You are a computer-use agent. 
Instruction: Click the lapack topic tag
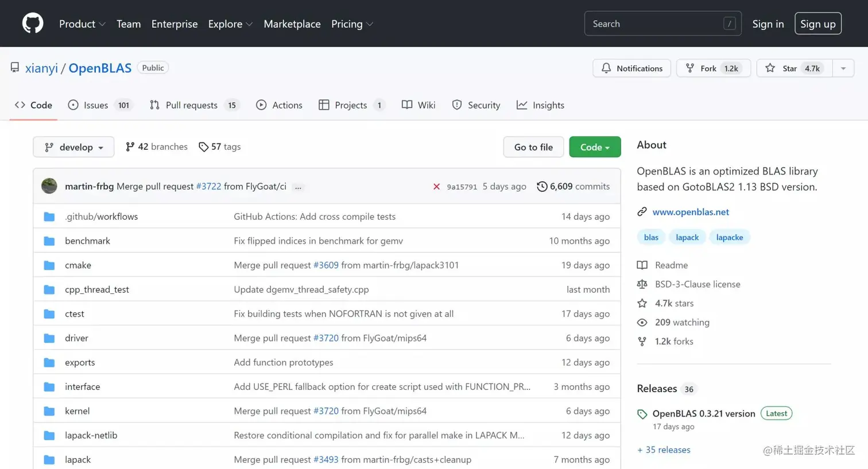[687, 237]
